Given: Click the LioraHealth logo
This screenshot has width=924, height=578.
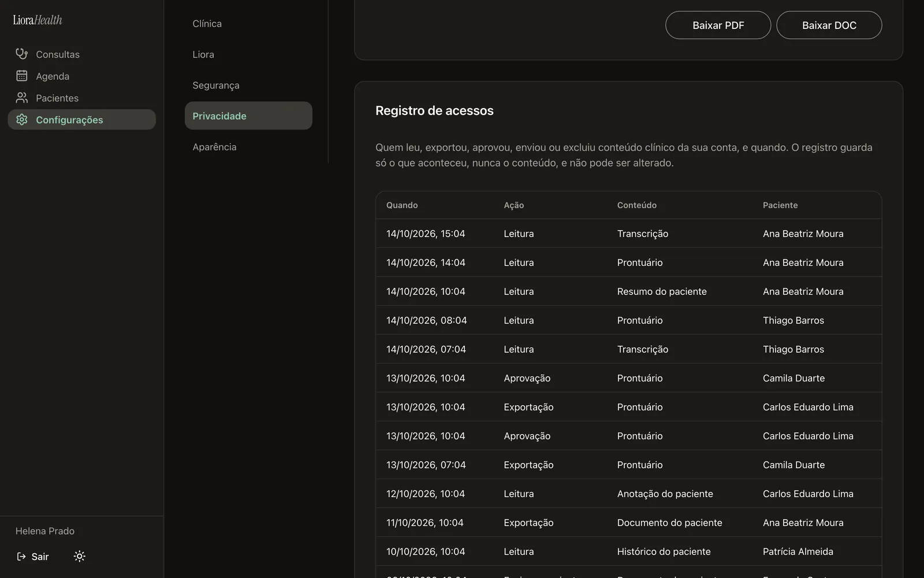Looking at the screenshot, I should click(38, 20).
